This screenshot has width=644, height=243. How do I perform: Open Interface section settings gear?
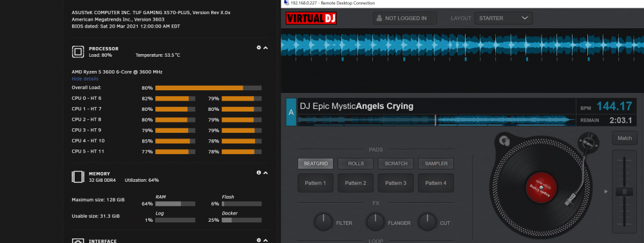click(x=259, y=240)
